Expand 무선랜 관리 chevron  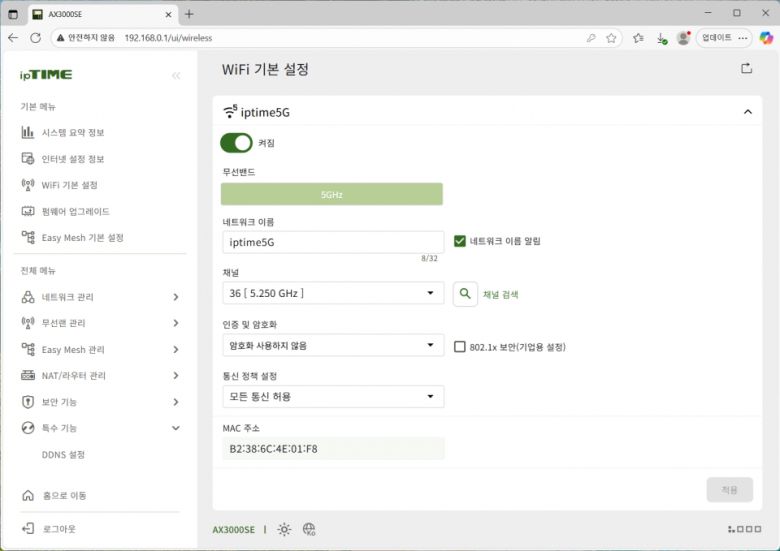(176, 323)
